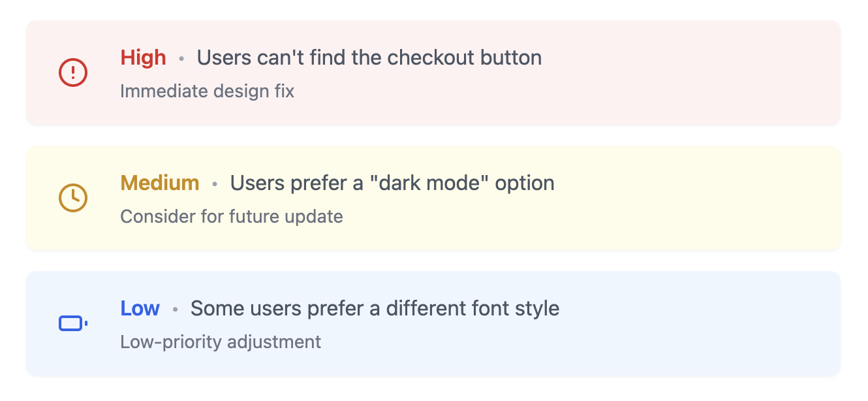Click the dot separator after "High"
868x401 pixels.
[181, 59]
